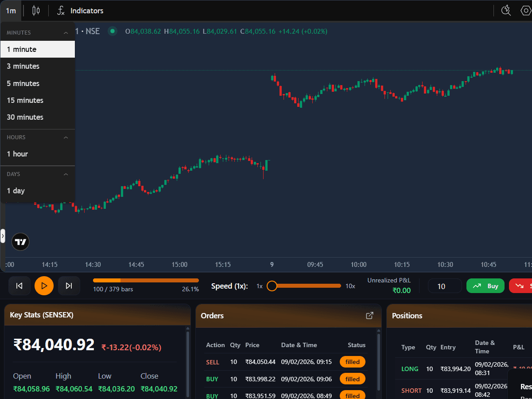Click the green Buy button

click(485, 286)
